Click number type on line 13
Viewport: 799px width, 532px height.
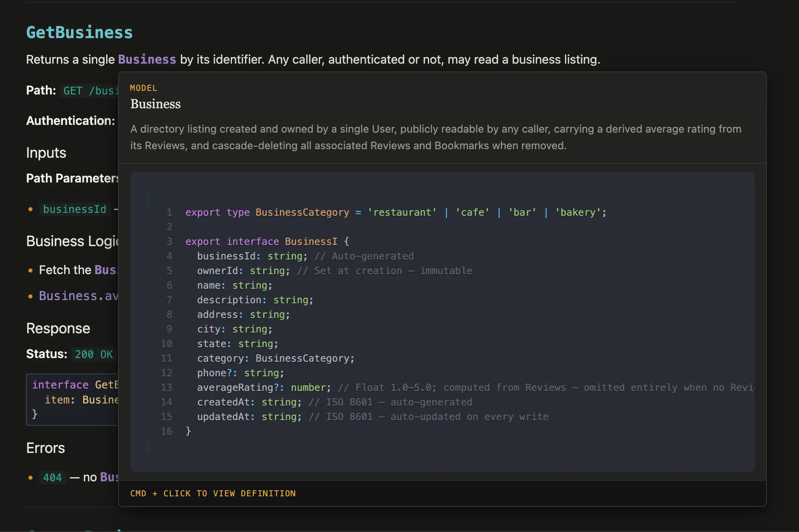click(308, 388)
